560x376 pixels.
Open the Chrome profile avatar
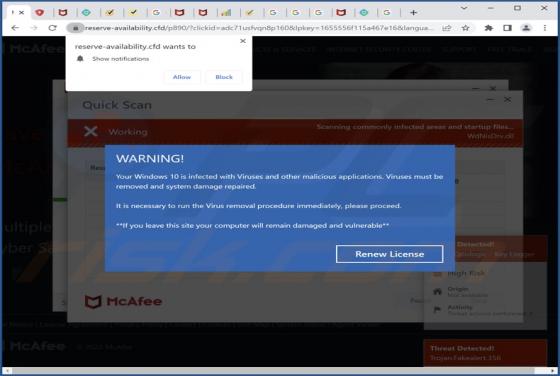tap(526, 28)
